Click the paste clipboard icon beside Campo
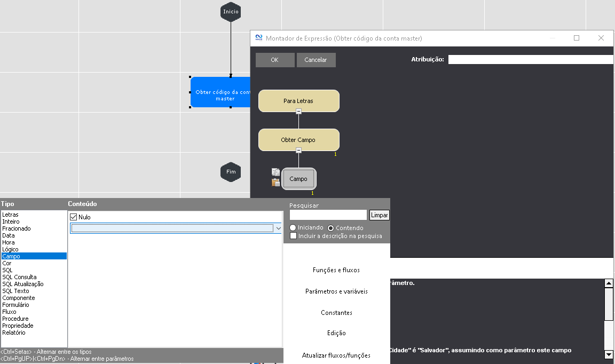This screenshot has height=364, width=615. click(x=275, y=183)
